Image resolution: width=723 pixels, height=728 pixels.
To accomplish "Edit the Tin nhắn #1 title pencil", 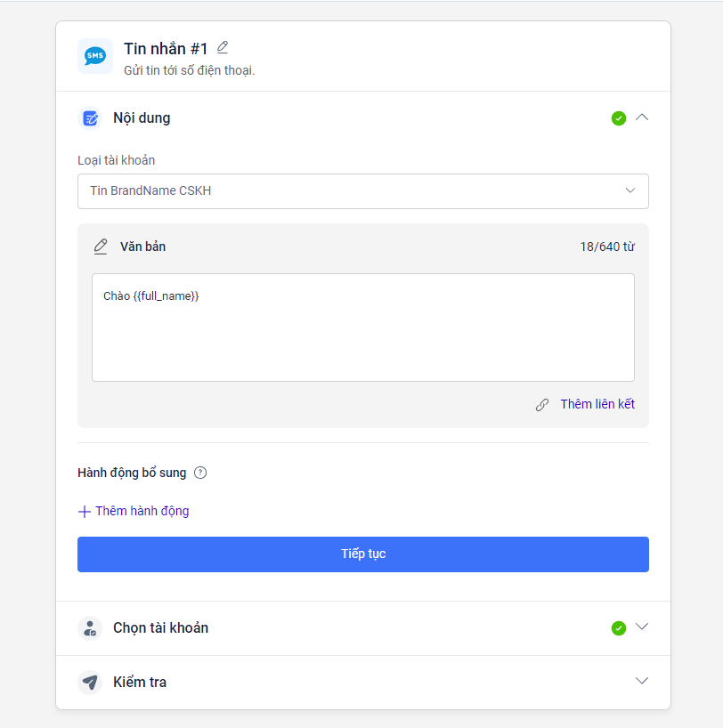I will tap(223, 47).
